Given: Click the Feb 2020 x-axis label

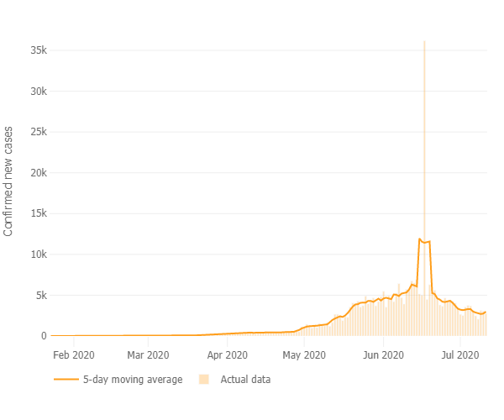Looking at the screenshot, I should click(x=72, y=355).
